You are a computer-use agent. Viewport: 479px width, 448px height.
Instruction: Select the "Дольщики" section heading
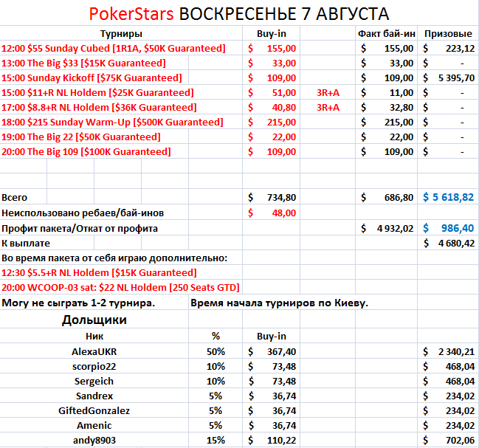pos(94,320)
